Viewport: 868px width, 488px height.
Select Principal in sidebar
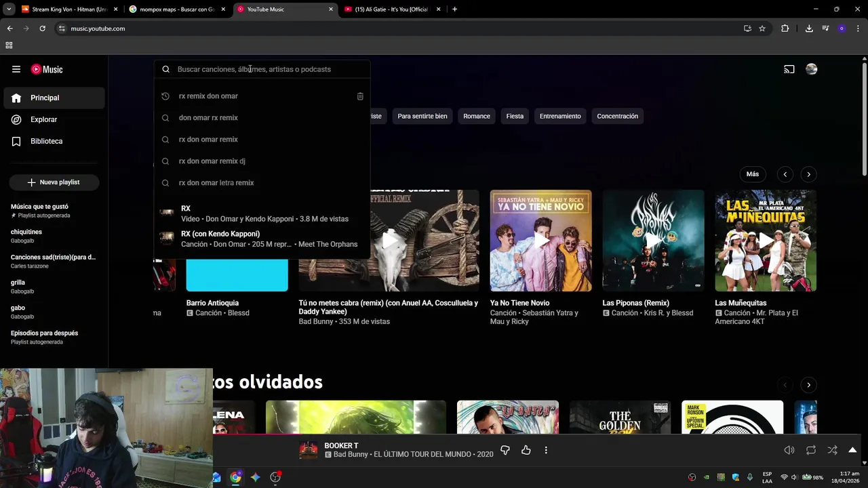54,98
